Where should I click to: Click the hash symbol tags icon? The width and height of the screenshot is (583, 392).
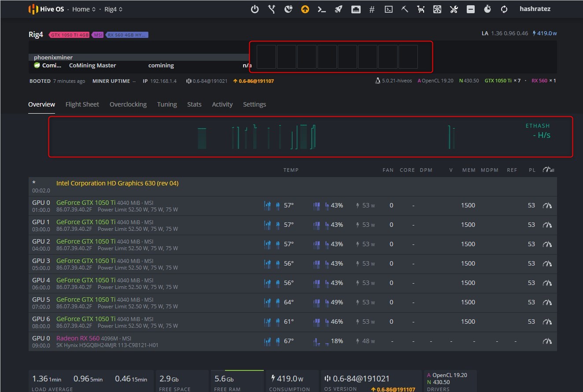point(372,9)
